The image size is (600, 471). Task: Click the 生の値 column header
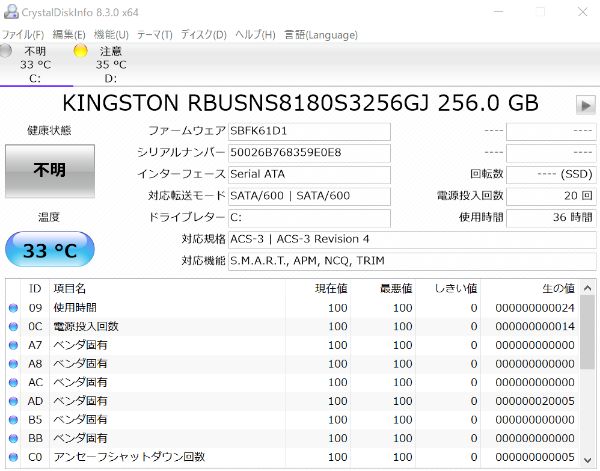point(530,289)
